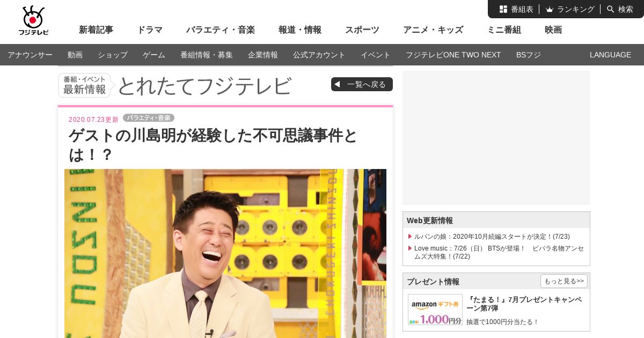
Task: Open the 新着記事 menu
Action: (96, 30)
